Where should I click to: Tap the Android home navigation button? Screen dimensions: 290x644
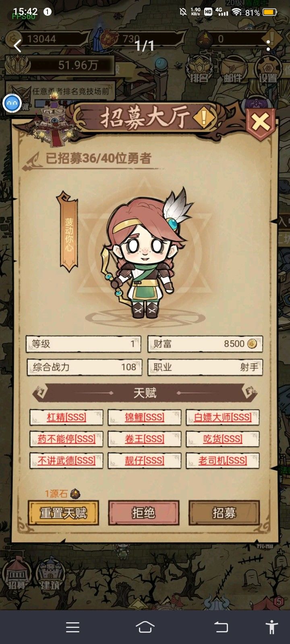tap(145, 627)
